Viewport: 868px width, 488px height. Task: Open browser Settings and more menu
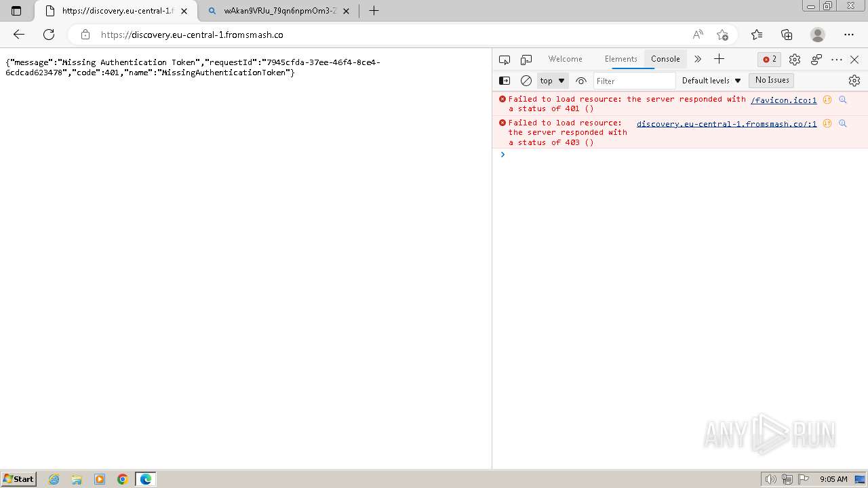[x=849, y=35]
